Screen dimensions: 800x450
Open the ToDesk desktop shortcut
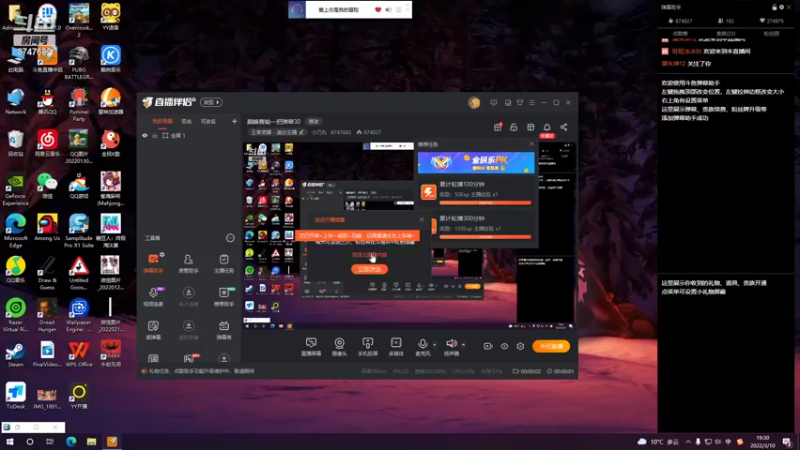15,396
